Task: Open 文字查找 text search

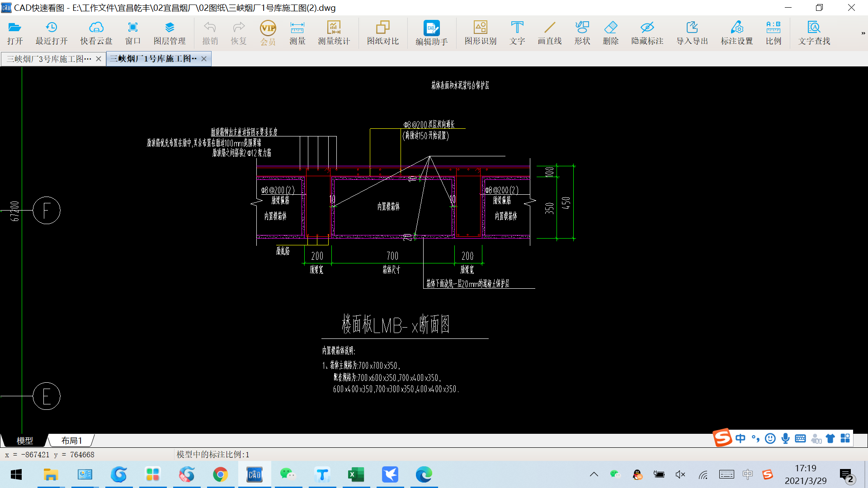Action: pyautogui.click(x=814, y=33)
